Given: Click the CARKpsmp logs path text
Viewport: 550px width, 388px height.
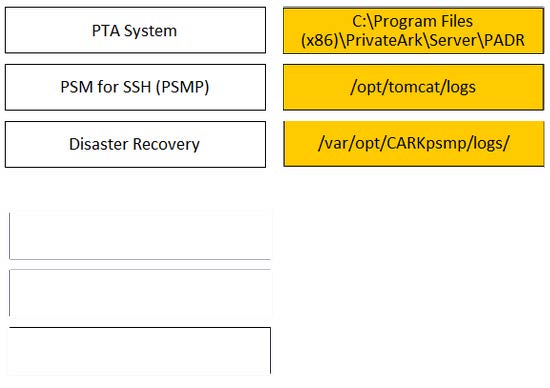Looking at the screenshot, I should tap(414, 143).
